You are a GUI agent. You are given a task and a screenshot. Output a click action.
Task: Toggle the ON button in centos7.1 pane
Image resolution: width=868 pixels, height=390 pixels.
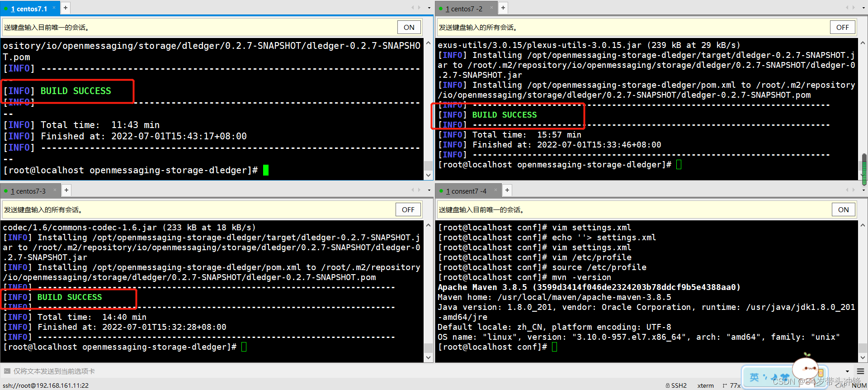409,27
